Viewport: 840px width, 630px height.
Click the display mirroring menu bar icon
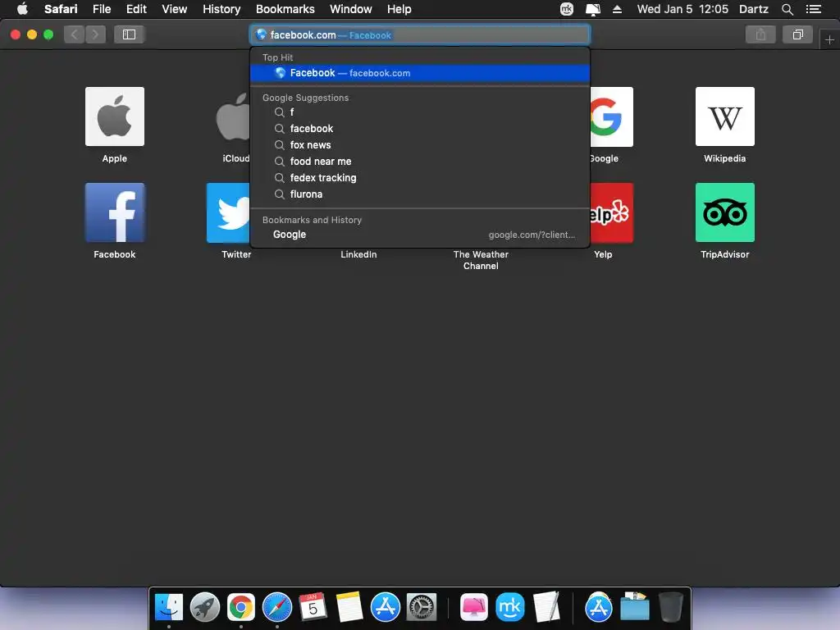point(593,9)
